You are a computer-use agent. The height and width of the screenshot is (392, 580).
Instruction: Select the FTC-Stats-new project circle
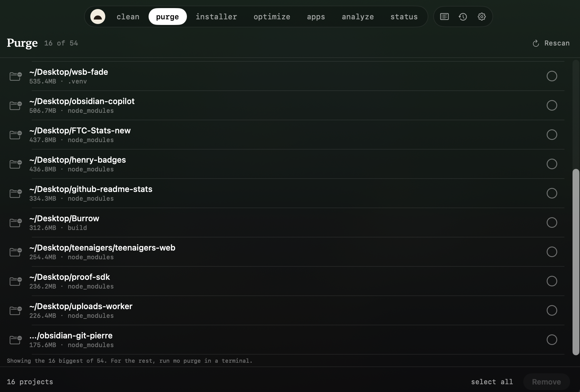coord(552,135)
